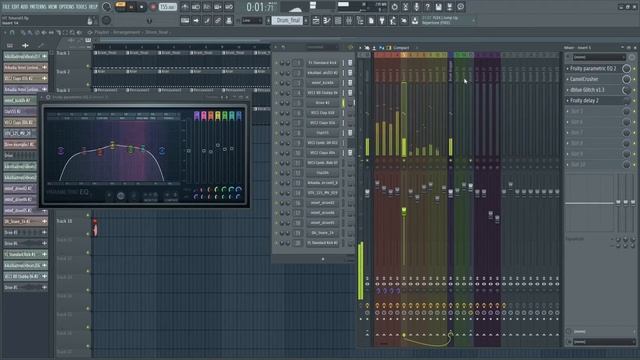Toggle the Fruity parametric EQ 2 enable LED

(634, 69)
